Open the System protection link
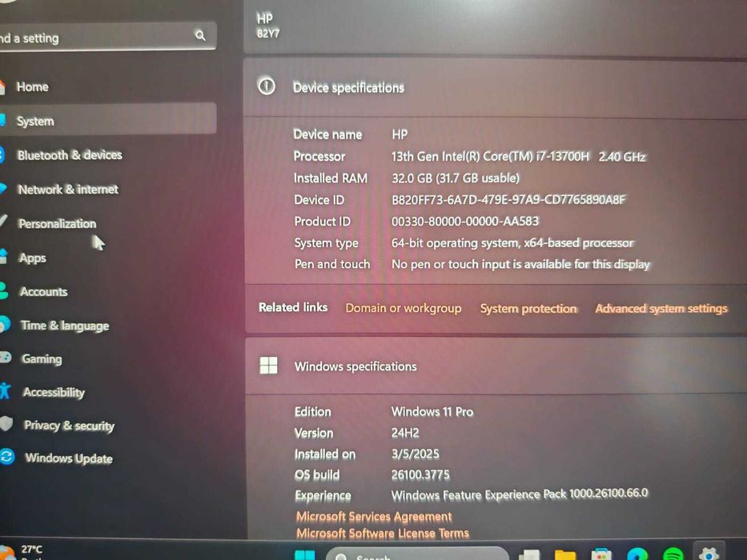 point(528,309)
